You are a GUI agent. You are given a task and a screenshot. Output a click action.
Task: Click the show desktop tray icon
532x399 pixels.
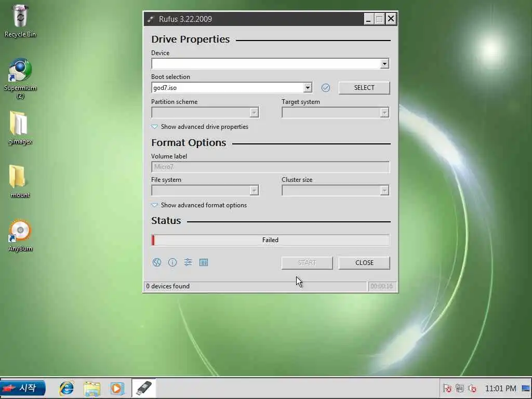click(x=526, y=388)
